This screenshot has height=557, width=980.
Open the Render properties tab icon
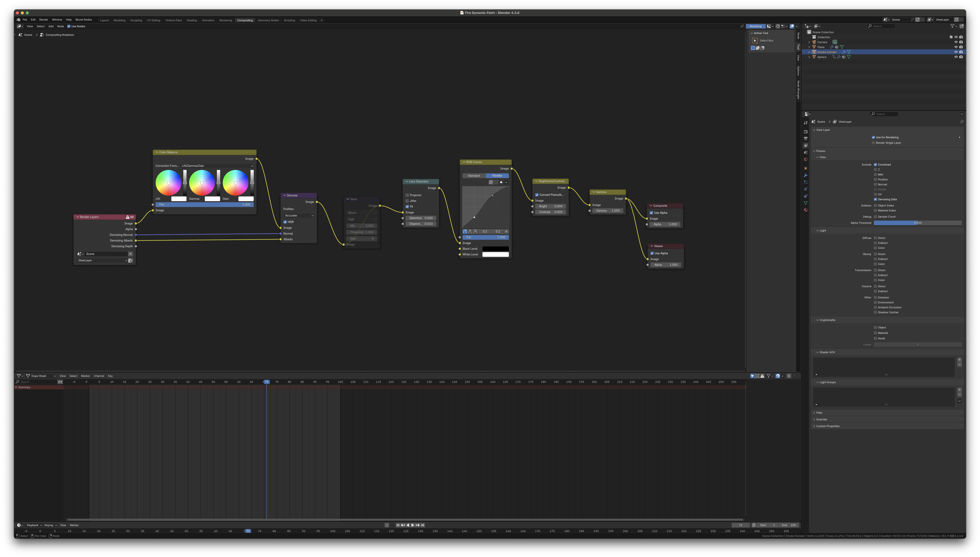[x=806, y=132]
